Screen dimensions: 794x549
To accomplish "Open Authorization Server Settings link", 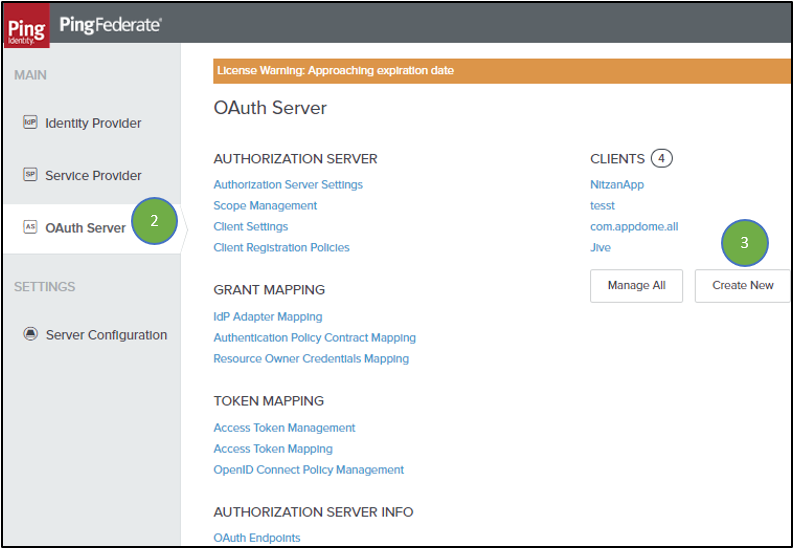I will pos(288,184).
